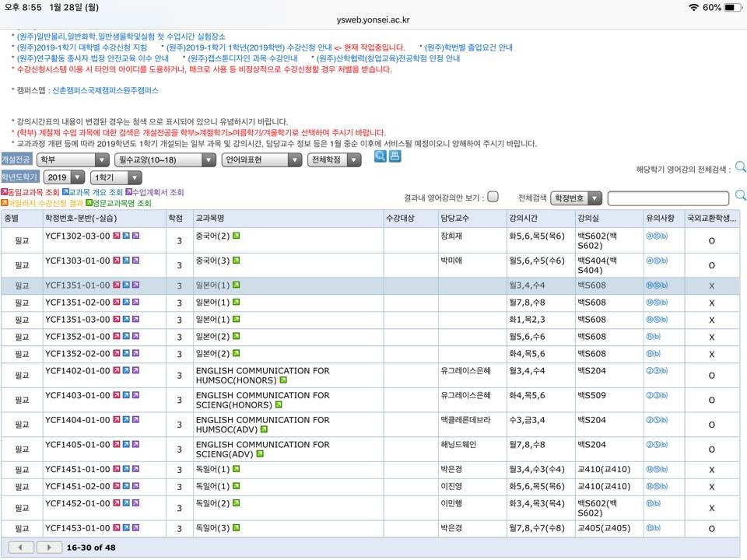
Task: Open the 2019 year dropdown
Action: 64,177
